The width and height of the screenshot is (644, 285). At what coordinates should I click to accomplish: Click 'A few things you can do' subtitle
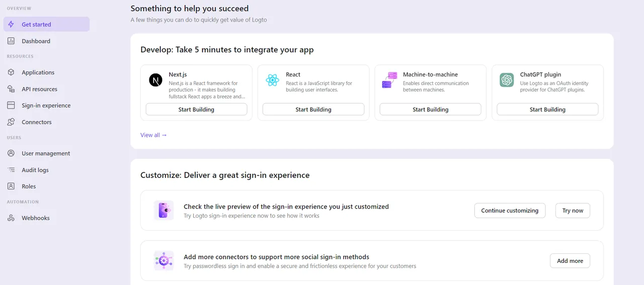199,20
